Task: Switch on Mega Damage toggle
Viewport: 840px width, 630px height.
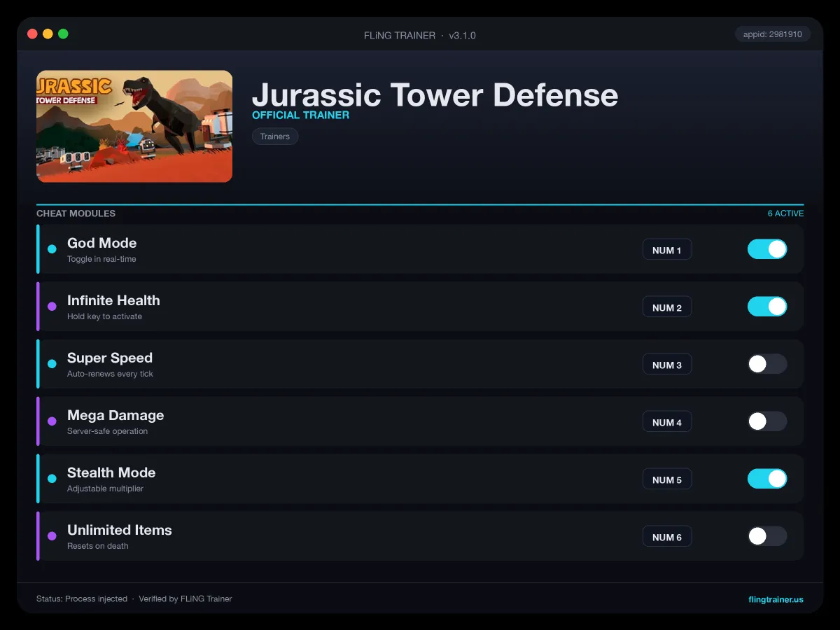Action: point(767,421)
